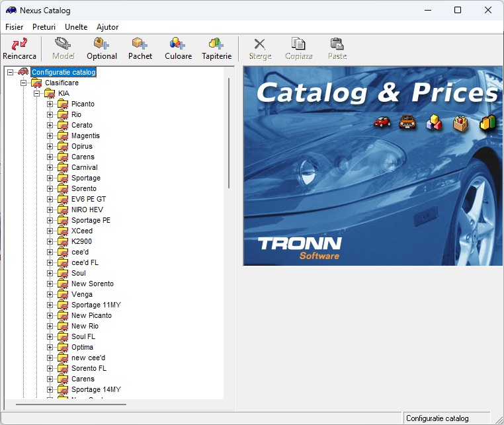Expand the Sportage tree node
Screen dimensions: 504x425
click(50, 178)
